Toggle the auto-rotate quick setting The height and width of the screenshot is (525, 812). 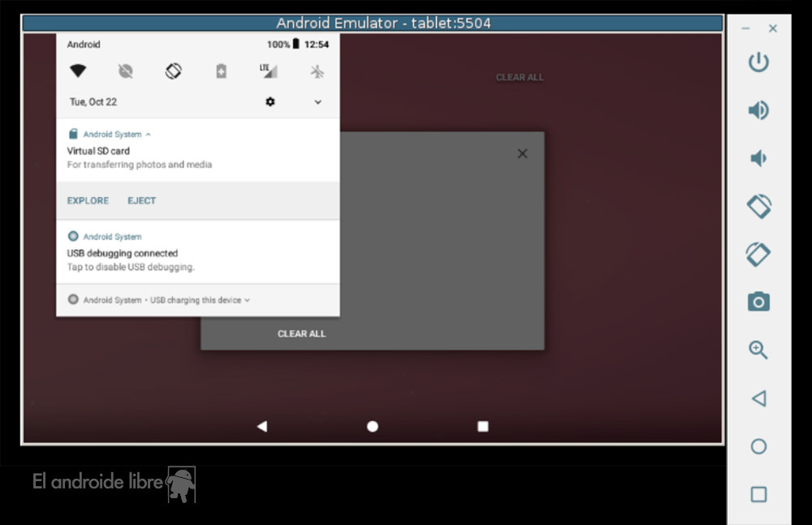point(174,71)
